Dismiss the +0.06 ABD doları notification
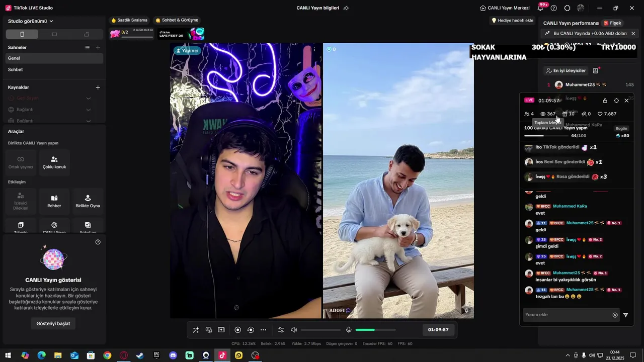The height and width of the screenshot is (362, 644). point(633,34)
